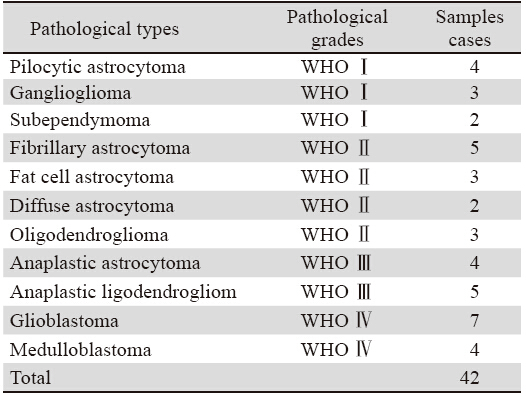Image resolution: width=526 pixels, height=396 pixels.
Task: Select the Ganglioglioma row label
Action: tap(70, 93)
